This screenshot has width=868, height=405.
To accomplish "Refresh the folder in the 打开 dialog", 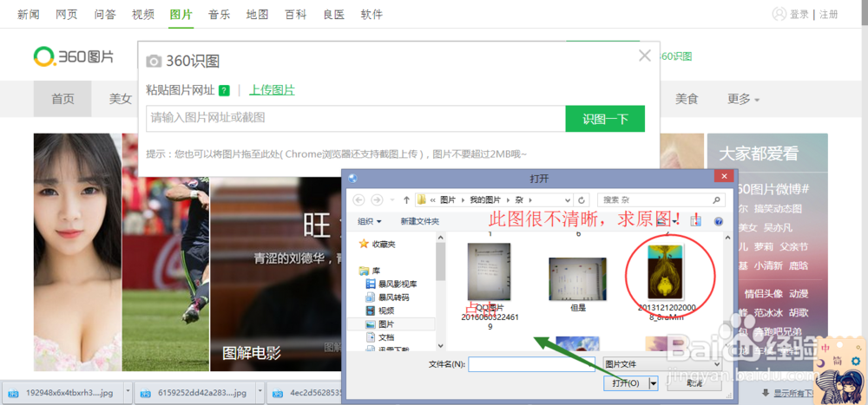I will point(582,199).
